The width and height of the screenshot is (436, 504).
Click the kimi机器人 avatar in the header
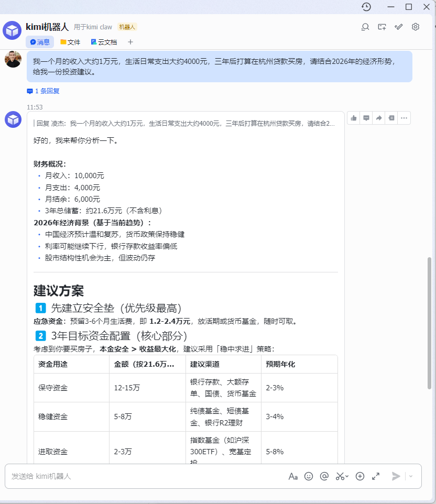[12, 30]
